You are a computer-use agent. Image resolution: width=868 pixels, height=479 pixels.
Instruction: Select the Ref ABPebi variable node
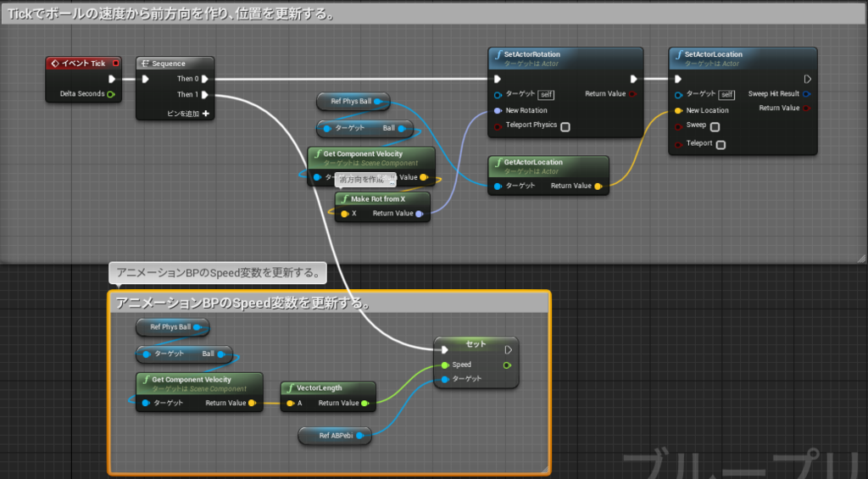pyautogui.click(x=334, y=436)
